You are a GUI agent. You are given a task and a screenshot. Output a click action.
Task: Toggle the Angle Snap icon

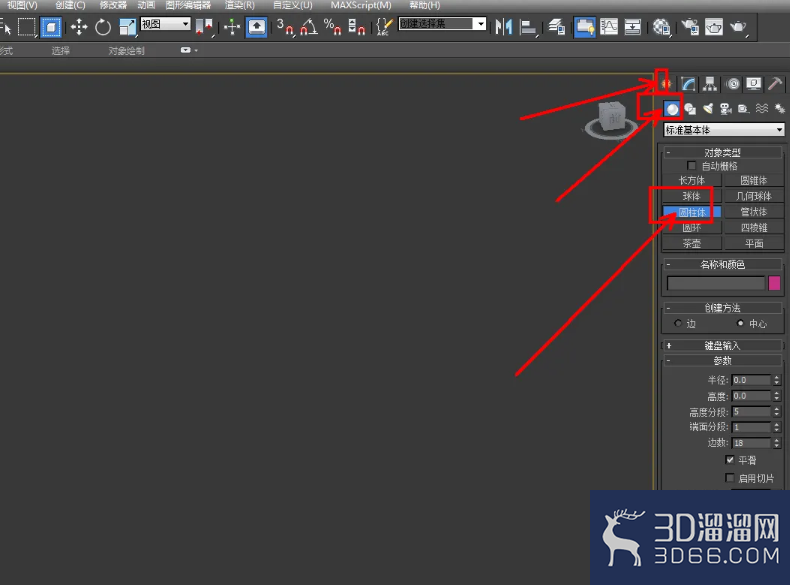pos(309,26)
